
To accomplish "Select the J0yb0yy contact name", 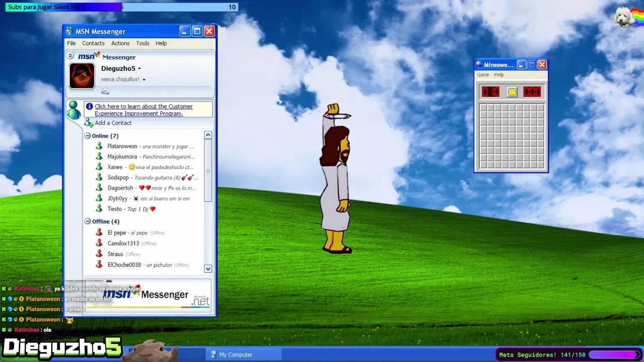I will click(118, 199).
